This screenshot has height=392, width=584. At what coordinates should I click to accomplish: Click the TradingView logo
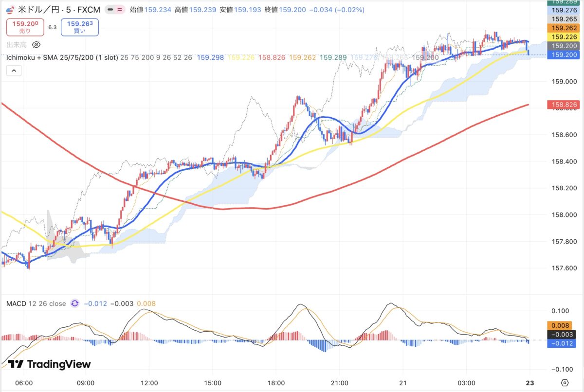[x=50, y=364]
